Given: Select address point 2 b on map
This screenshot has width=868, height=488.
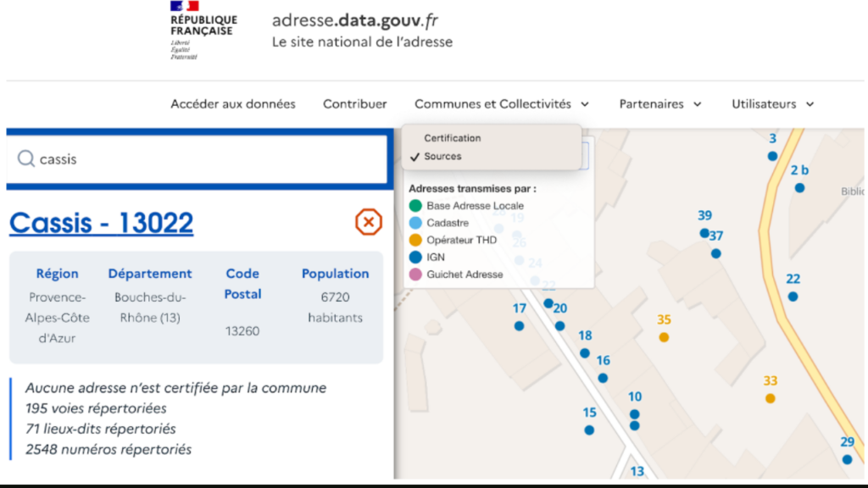Looking at the screenshot, I should 799,188.
